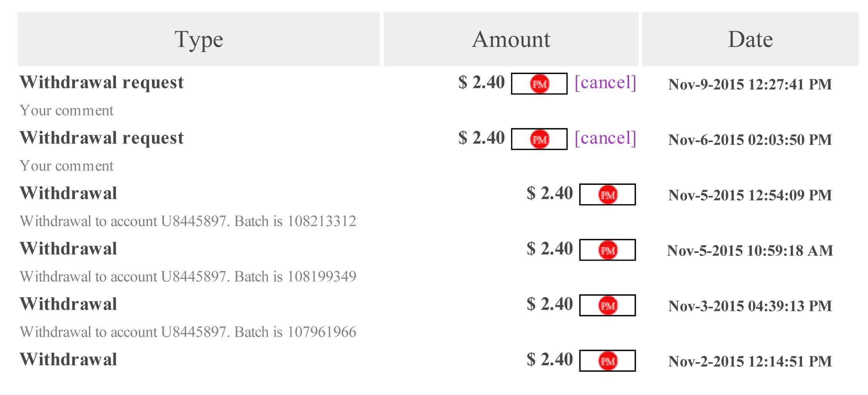
Task: Click the Nov-9-2015 12:27:41 PM date
Action: (750, 85)
